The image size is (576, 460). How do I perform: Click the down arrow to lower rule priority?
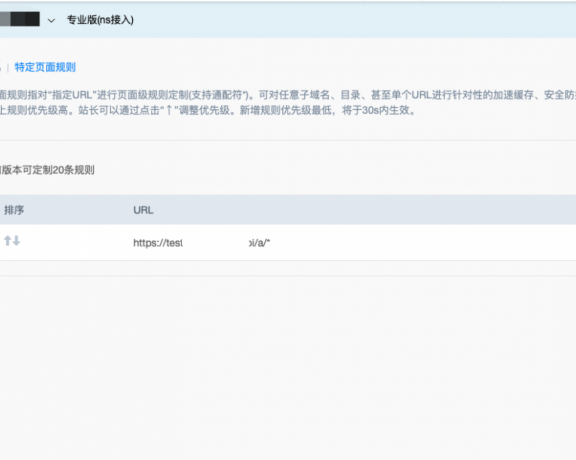(x=17, y=241)
